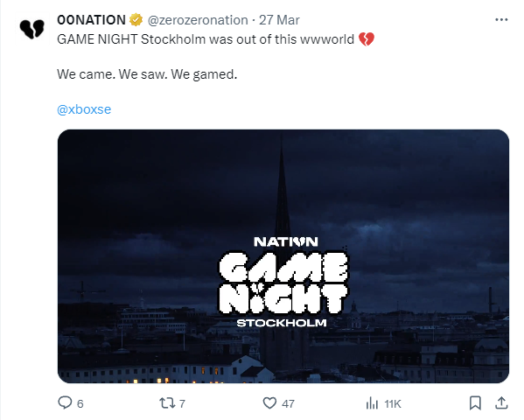Open the view analytics bar chart icon
524x420 pixels.
[x=372, y=403]
